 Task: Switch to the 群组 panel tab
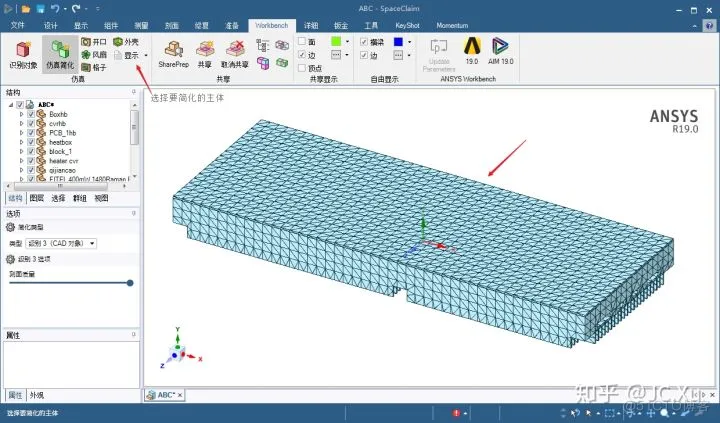[x=80, y=198]
